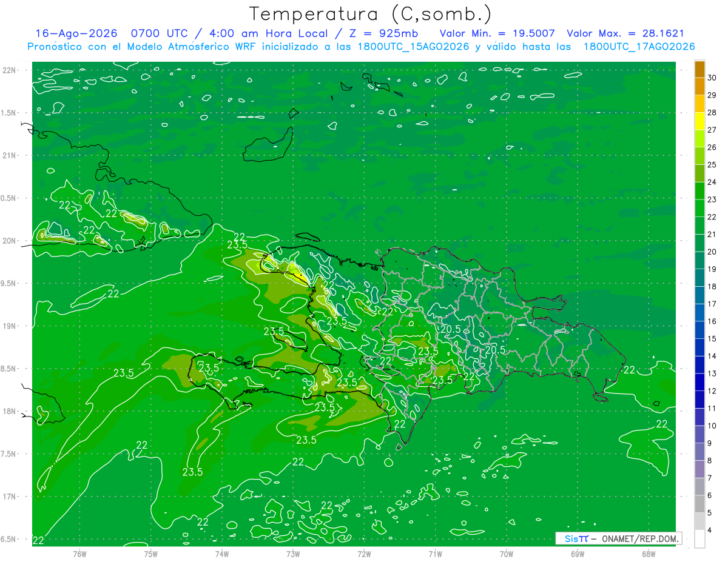728x562 pixels.
Task: Click the "ONAMET/REP.DOM." credit label
Action: click(640, 538)
